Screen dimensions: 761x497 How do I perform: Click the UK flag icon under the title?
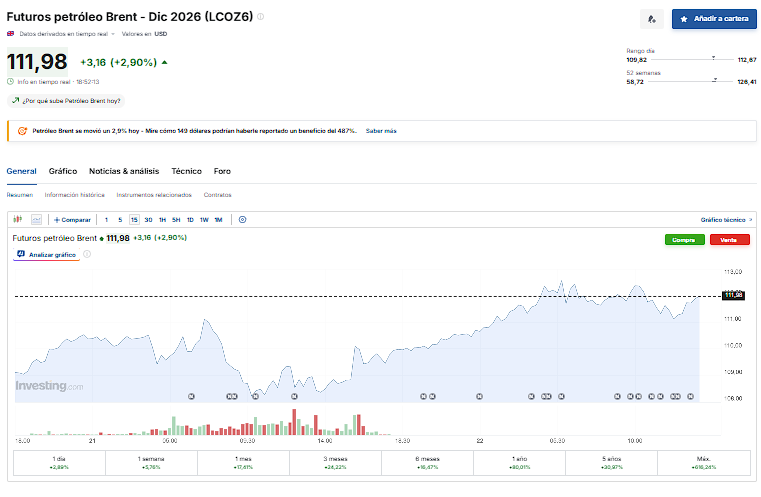point(10,33)
